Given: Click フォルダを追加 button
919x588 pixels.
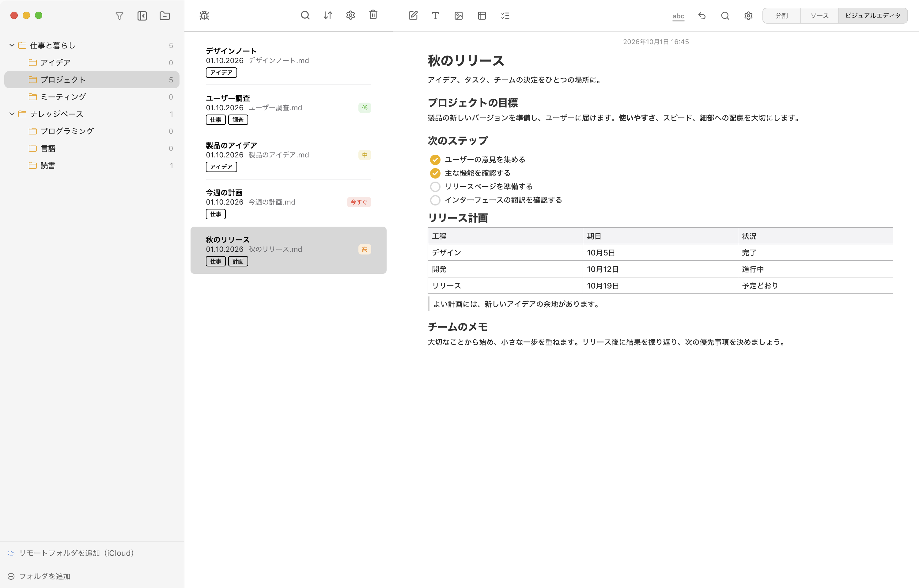Looking at the screenshot, I should (39, 576).
